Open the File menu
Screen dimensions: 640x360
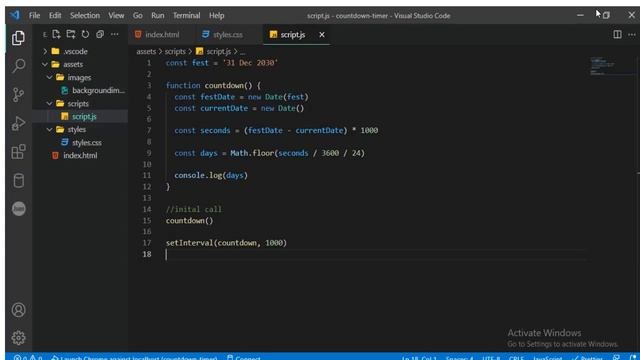point(34,16)
